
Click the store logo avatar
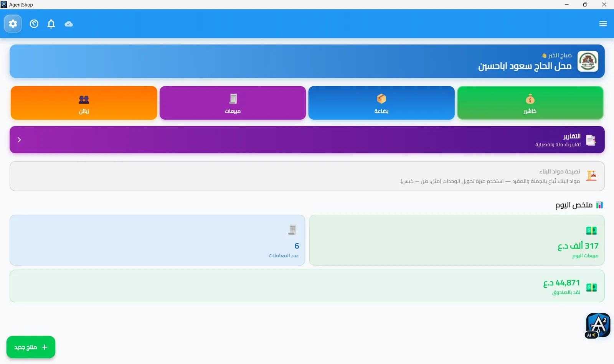click(588, 61)
